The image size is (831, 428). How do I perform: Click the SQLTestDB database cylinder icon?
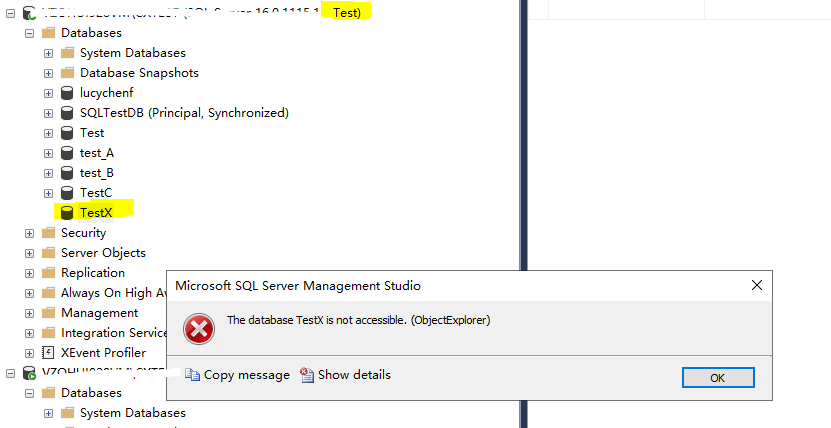pos(67,113)
